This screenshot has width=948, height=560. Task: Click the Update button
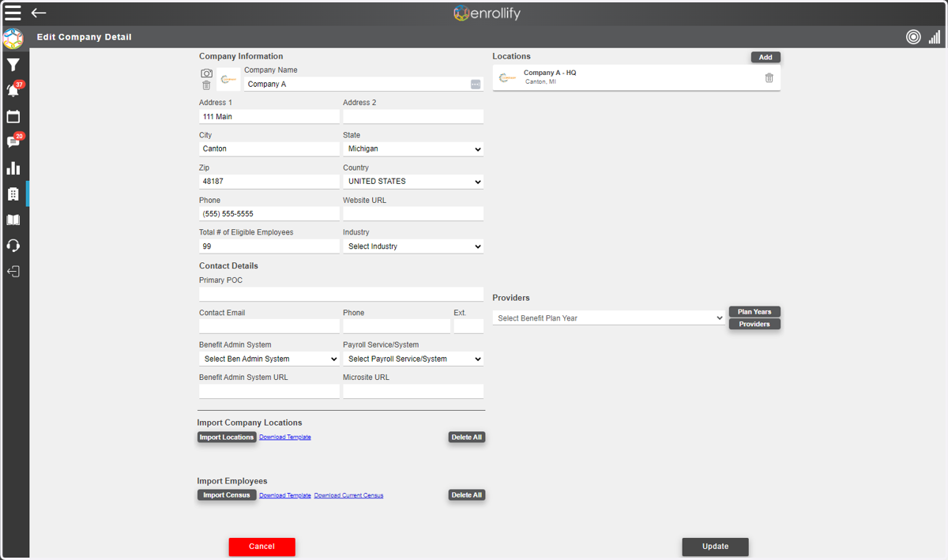(715, 547)
